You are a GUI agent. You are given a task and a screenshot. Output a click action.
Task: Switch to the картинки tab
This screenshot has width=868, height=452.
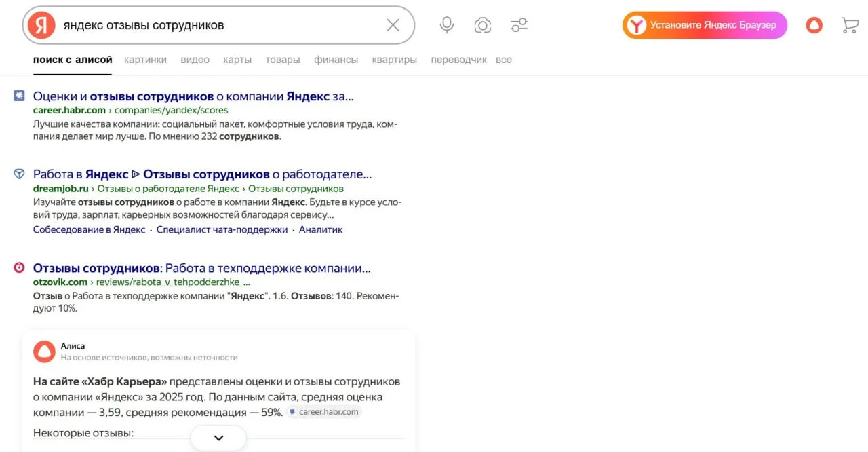tap(145, 60)
